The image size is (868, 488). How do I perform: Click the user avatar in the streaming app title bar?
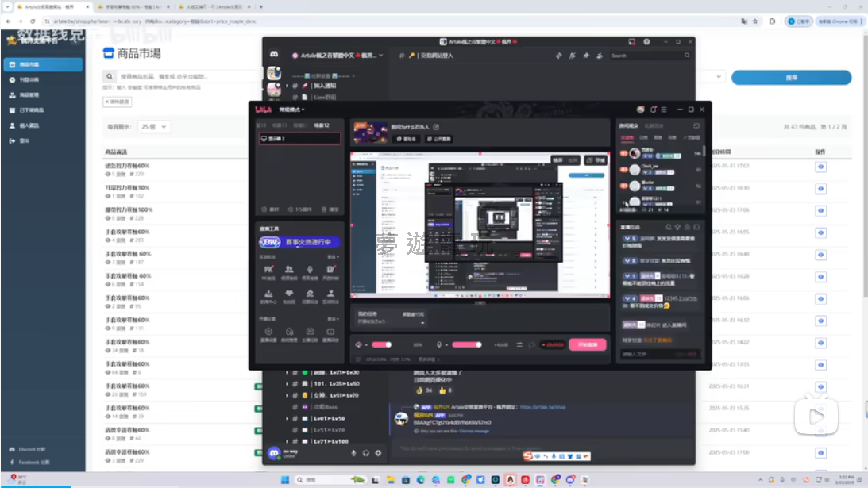tap(641, 110)
